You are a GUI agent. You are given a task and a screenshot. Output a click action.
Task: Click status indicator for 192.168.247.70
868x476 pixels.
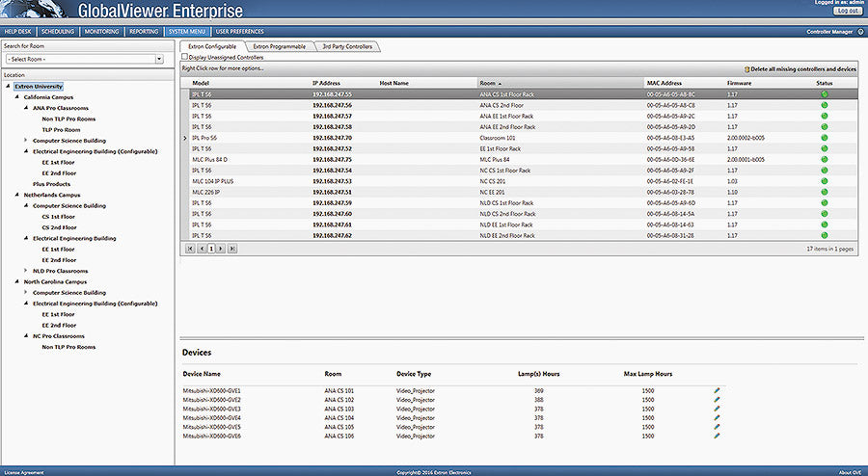825,138
